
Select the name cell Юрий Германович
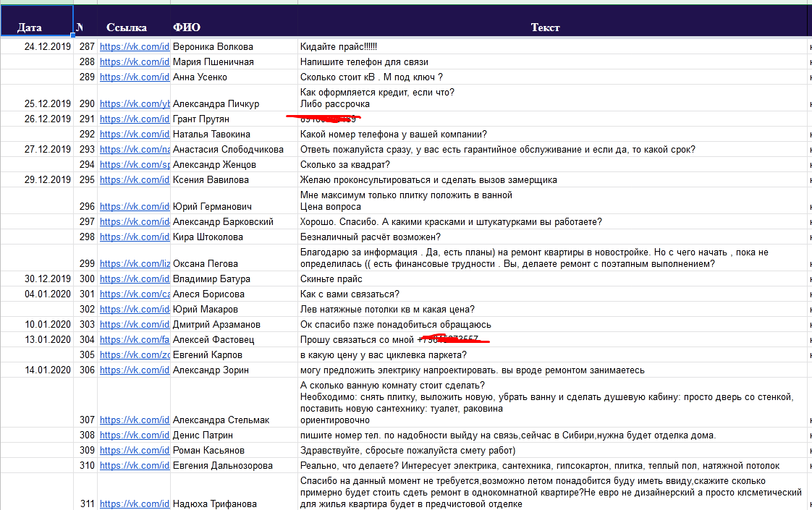[x=234, y=200]
